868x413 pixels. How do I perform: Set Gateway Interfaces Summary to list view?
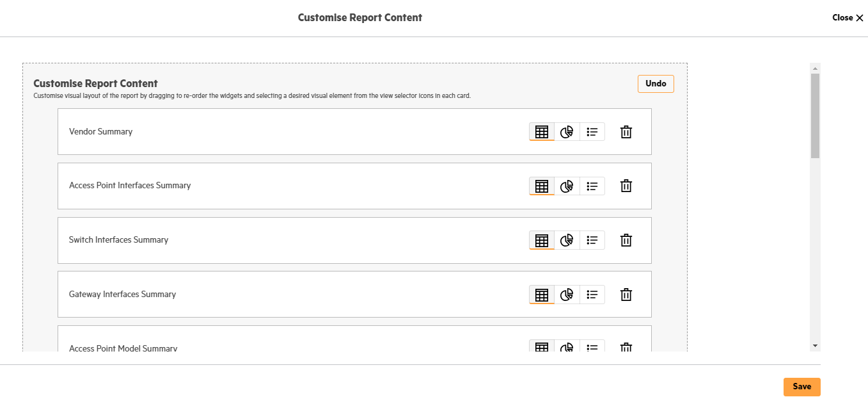592,295
